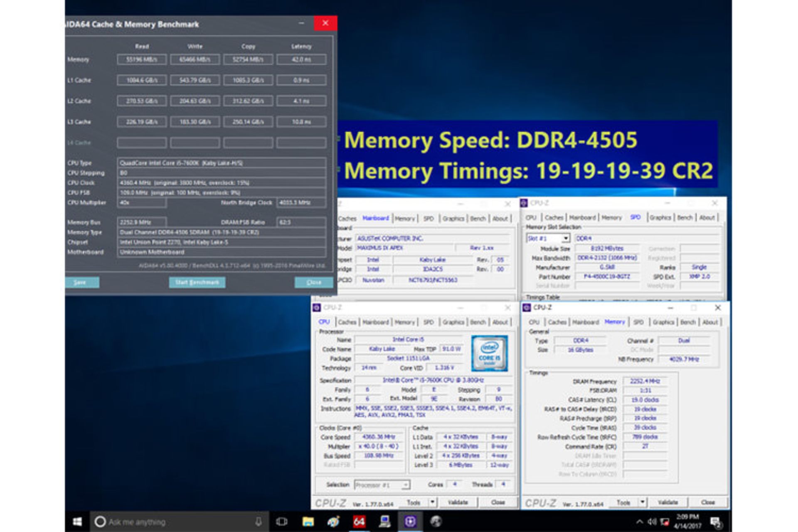Click the Memory Bus value 2252.9 MHz
798x532 pixels.
click(x=142, y=222)
